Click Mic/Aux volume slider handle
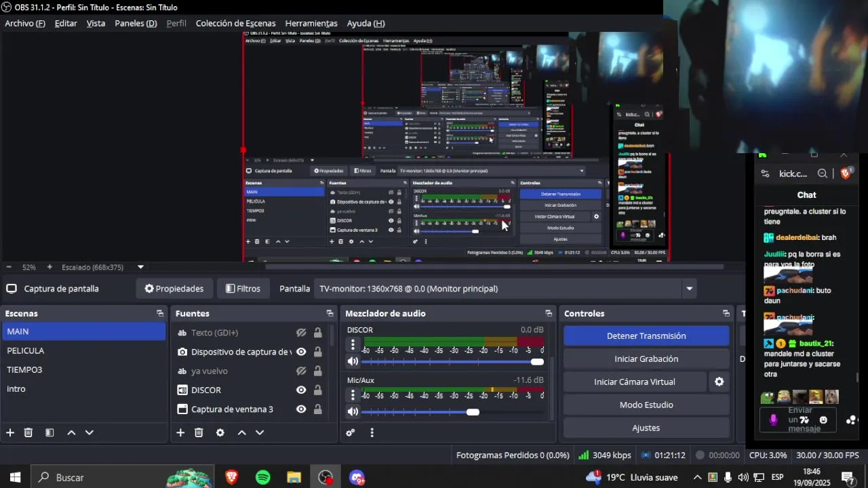The width and height of the screenshot is (868, 488). click(473, 412)
